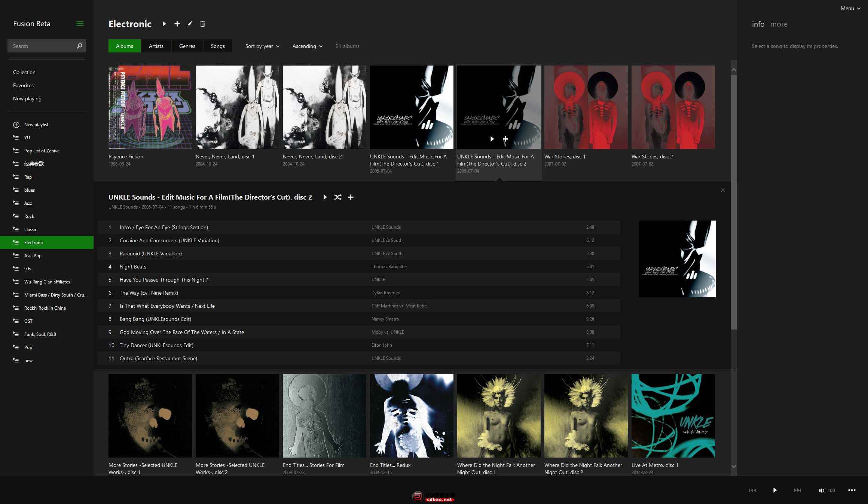
Task: Add UNKLE Sounds disc 2 via thumbnail plus overlay
Action: pos(505,139)
